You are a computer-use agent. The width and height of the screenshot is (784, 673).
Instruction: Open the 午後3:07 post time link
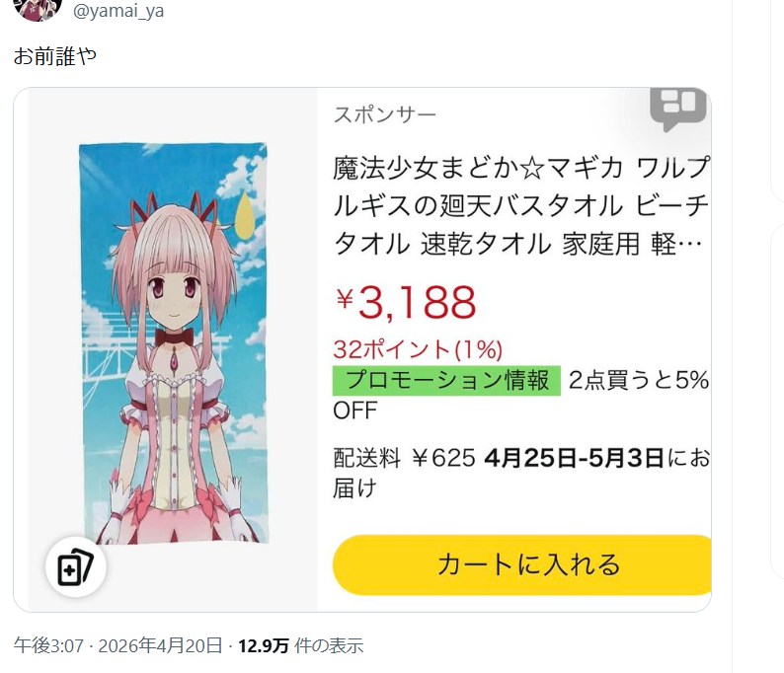click(x=49, y=646)
